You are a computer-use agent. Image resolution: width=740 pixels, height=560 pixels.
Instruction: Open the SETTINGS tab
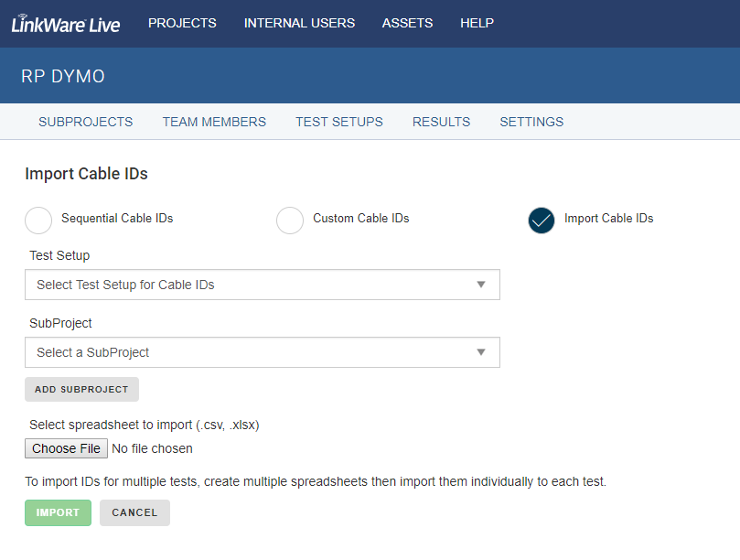[531, 122]
